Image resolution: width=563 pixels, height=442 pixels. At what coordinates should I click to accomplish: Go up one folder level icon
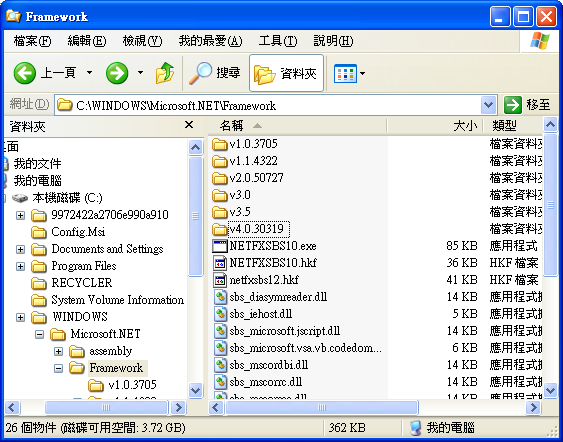tap(165, 73)
